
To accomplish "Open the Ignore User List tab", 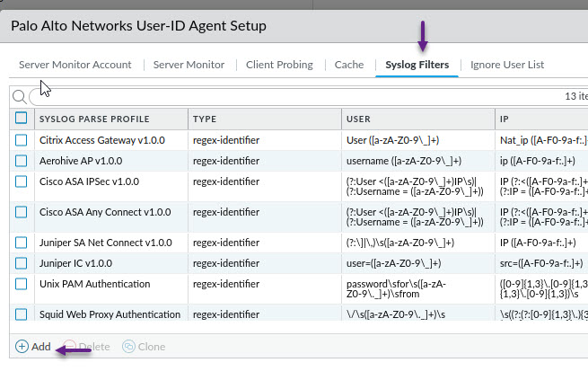I will pos(507,65).
